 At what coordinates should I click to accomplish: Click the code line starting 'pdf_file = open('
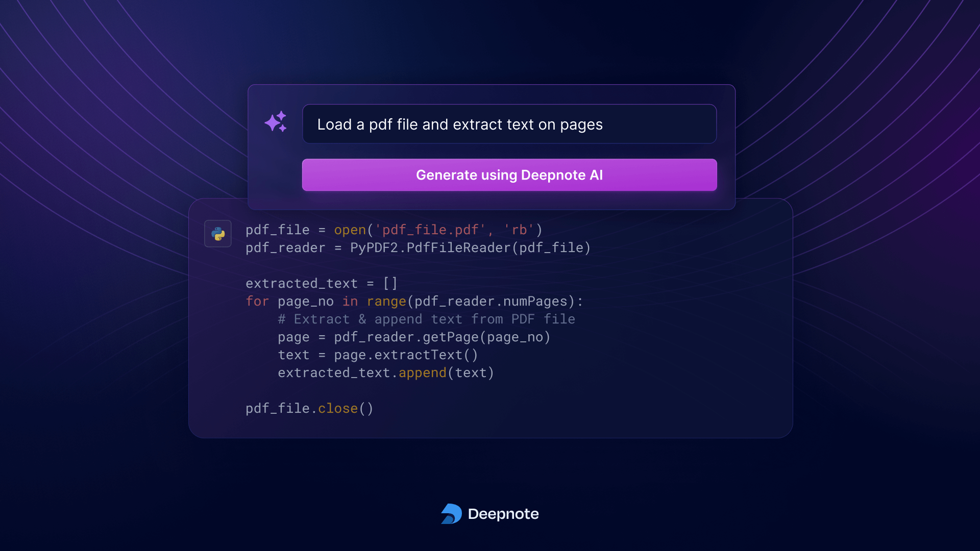(394, 230)
